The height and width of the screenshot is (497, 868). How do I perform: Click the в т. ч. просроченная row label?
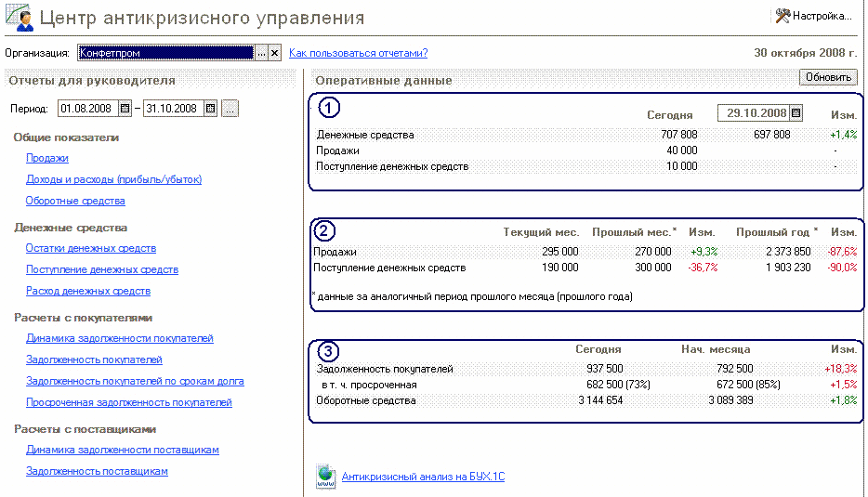click(x=369, y=385)
